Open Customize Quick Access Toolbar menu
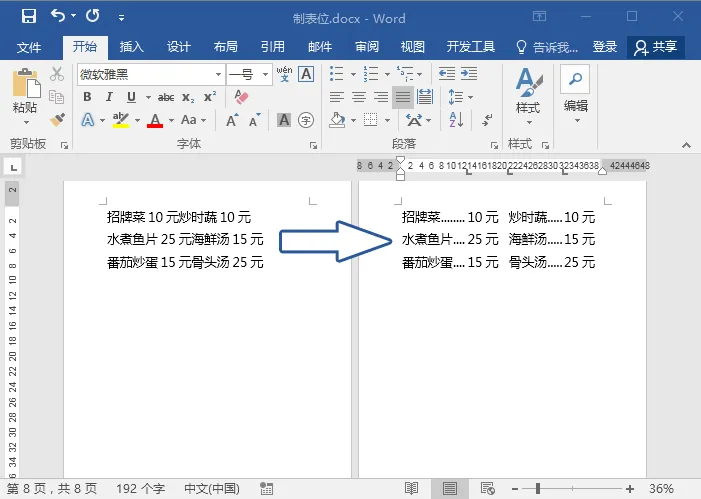701x499 pixels. [x=121, y=18]
